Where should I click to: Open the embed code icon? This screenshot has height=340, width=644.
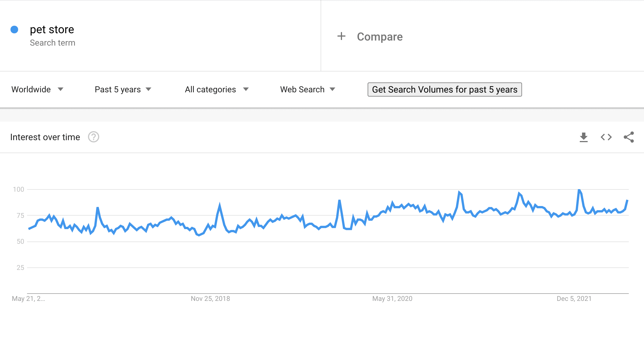(606, 137)
